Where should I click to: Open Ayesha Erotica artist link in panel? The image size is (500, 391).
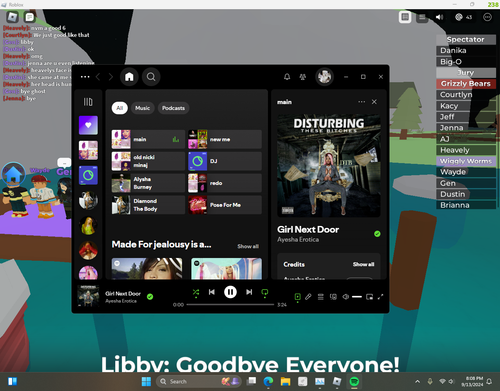[298, 240]
